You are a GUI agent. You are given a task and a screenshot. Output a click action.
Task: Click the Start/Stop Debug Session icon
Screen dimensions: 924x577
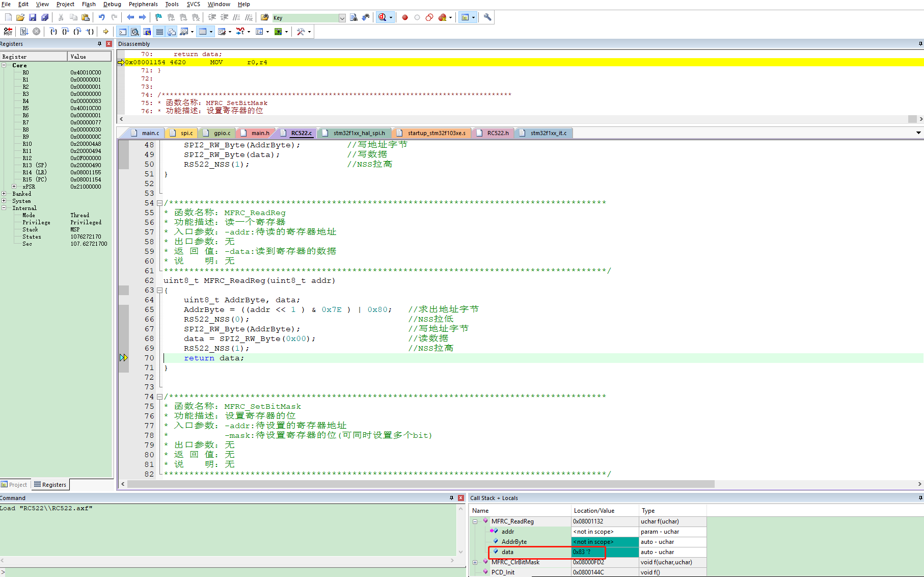pos(382,17)
